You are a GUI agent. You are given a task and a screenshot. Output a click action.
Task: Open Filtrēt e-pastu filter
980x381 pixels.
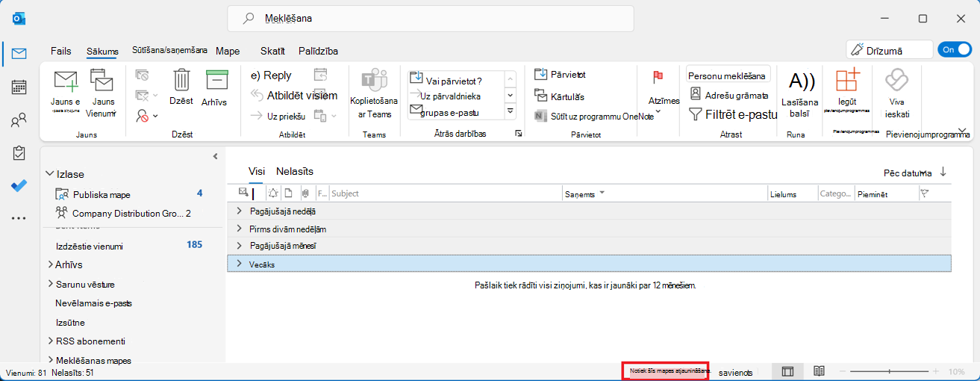click(732, 114)
